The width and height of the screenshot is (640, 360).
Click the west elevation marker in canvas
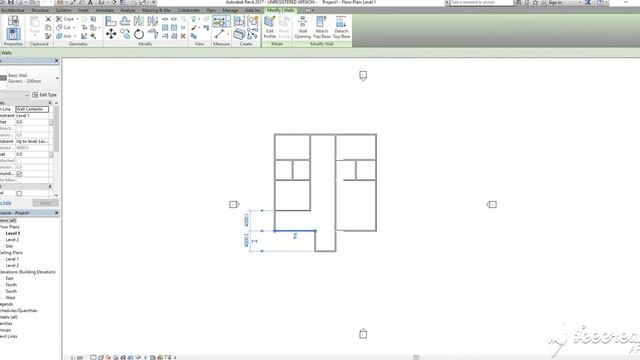[x=234, y=204]
